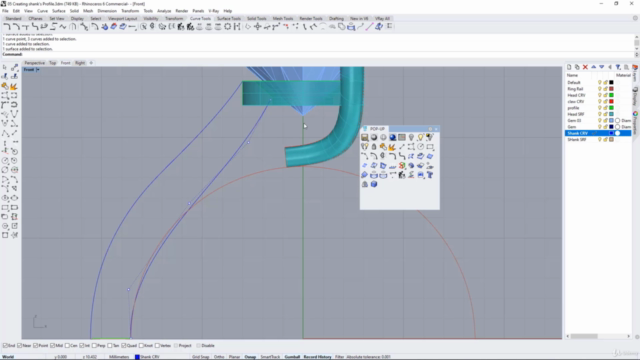This screenshot has height=360, width=640.
Task: Enable the Perp osnap checkbox
Action: (94, 346)
